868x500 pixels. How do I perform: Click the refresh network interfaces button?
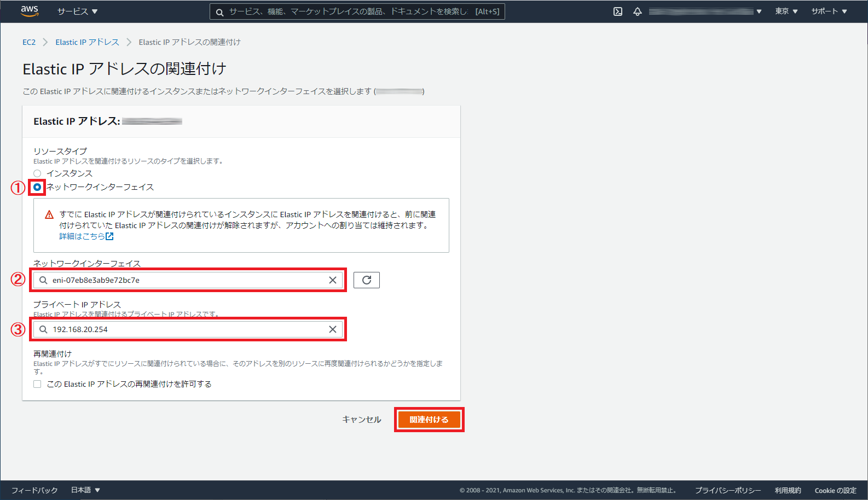coord(367,280)
